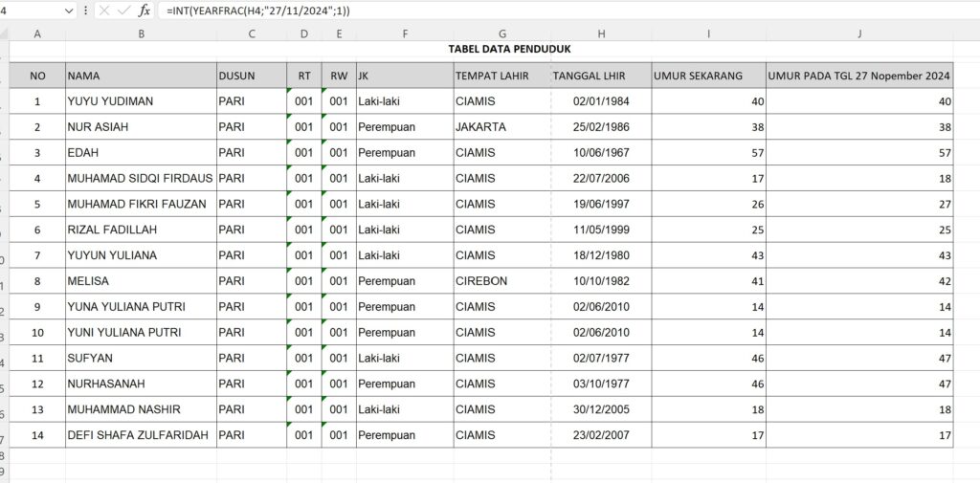Screen dimensions: 980x483
Task: Click the birth date 25/02/1986
Action: (601, 127)
